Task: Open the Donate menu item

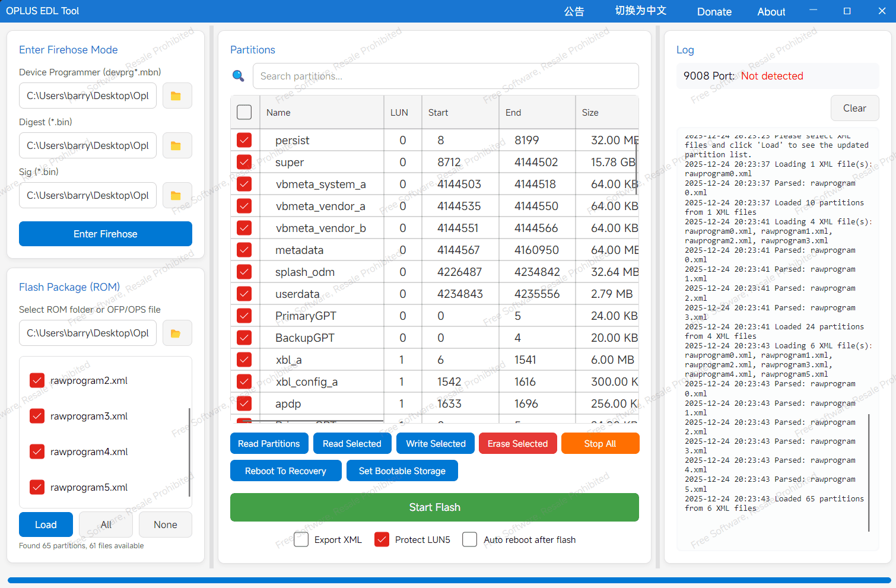Action: (714, 12)
